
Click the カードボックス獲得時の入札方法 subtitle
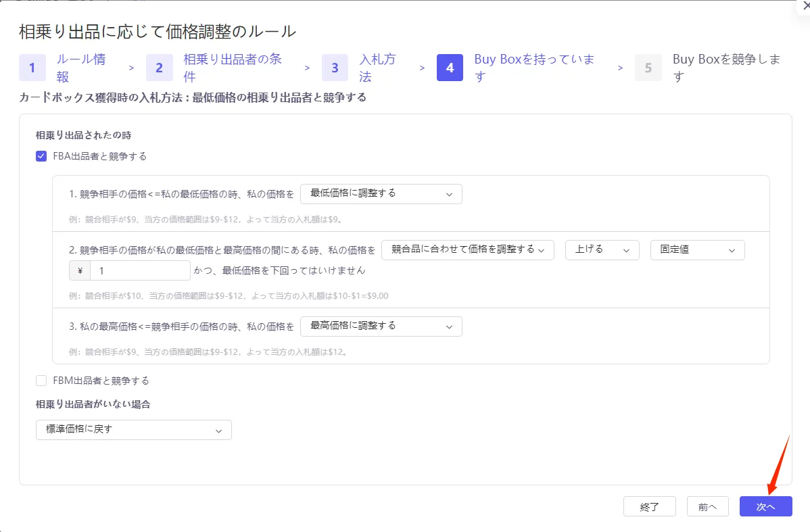tap(193, 97)
